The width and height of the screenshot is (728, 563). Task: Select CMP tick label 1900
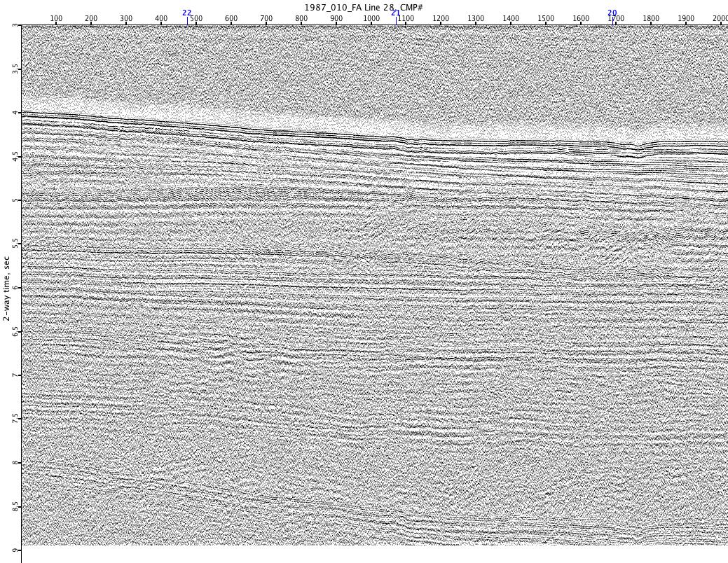686,19
